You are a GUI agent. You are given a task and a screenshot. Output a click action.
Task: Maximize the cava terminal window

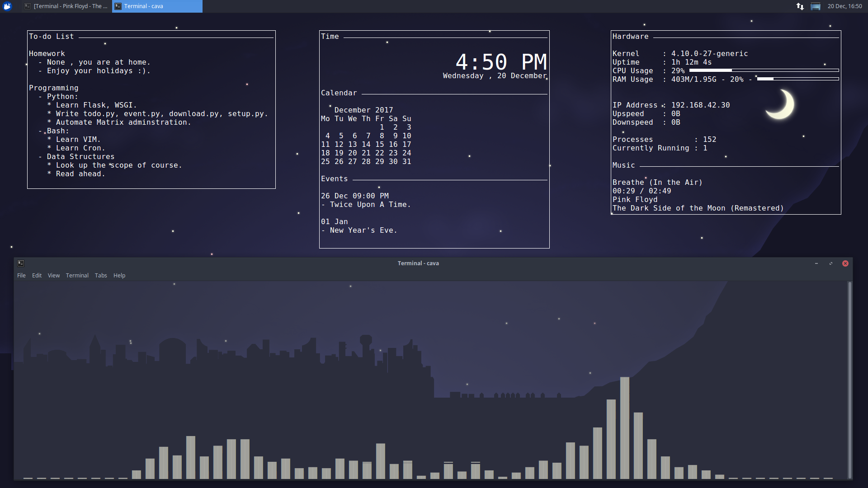pos(831,263)
